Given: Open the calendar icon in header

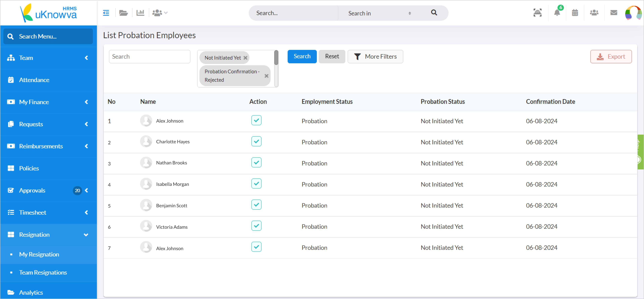Looking at the screenshot, I should tap(575, 13).
